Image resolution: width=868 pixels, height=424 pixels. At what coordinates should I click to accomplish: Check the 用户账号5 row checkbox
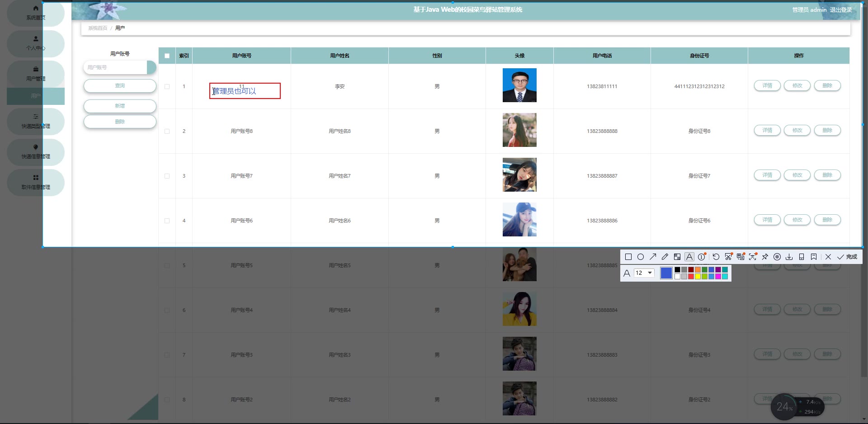[x=167, y=265]
